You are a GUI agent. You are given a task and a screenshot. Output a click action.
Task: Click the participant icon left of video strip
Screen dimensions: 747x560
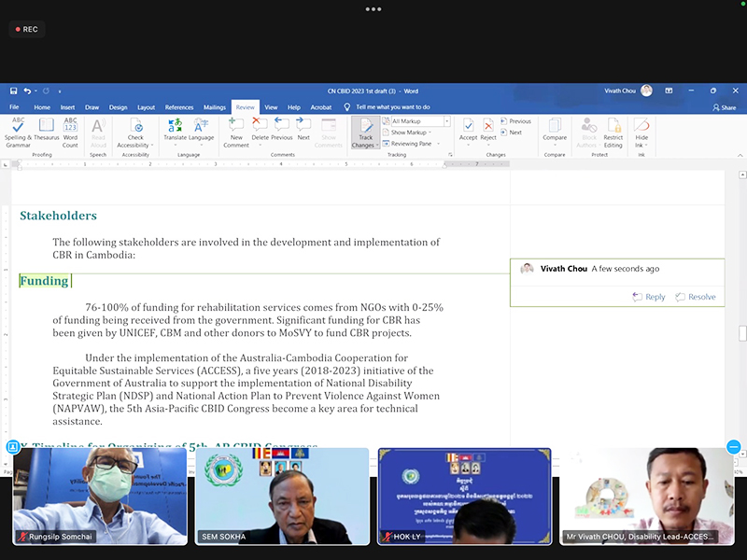click(x=13, y=447)
